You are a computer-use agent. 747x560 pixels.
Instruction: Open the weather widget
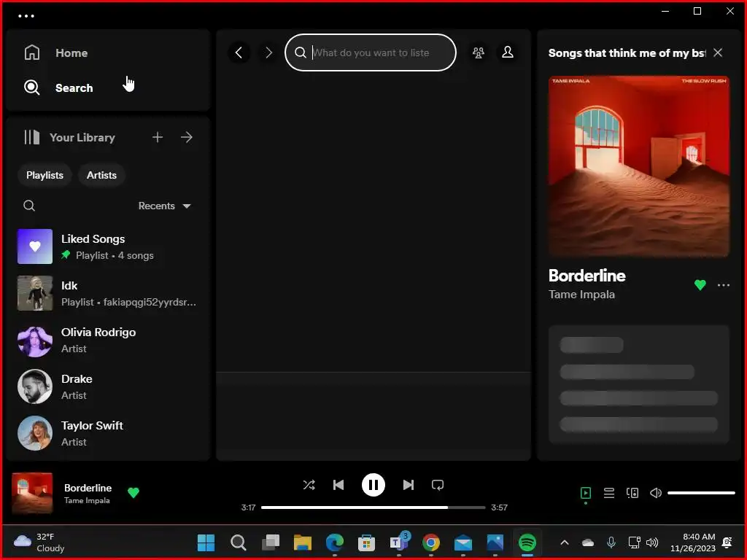tap(39, 542)
